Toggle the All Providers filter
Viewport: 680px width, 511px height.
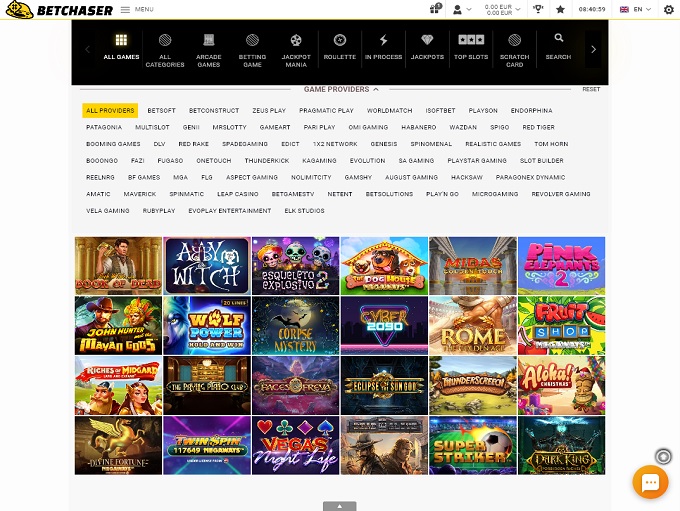click(110, 111)
